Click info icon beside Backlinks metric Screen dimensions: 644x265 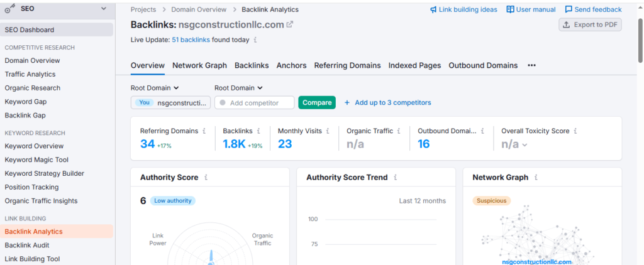click(x=258, y=131)
